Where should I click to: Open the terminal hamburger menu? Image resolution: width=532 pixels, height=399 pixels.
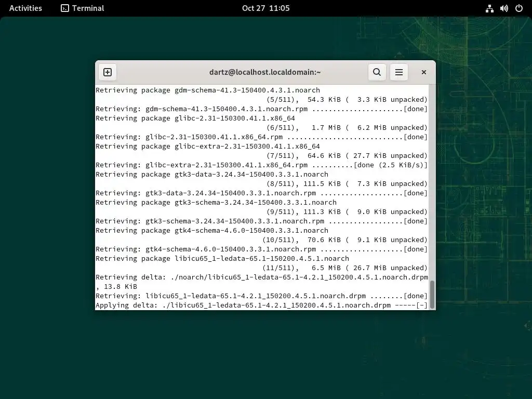(399, 72)
